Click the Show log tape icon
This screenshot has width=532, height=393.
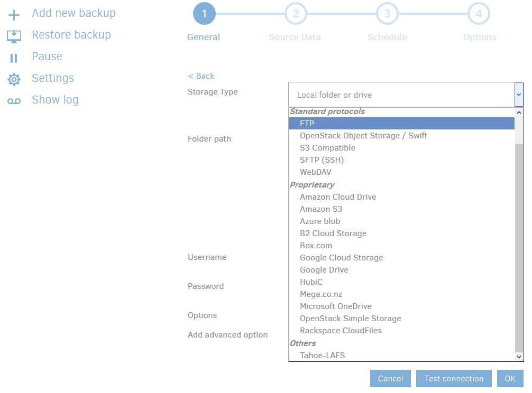14,101
